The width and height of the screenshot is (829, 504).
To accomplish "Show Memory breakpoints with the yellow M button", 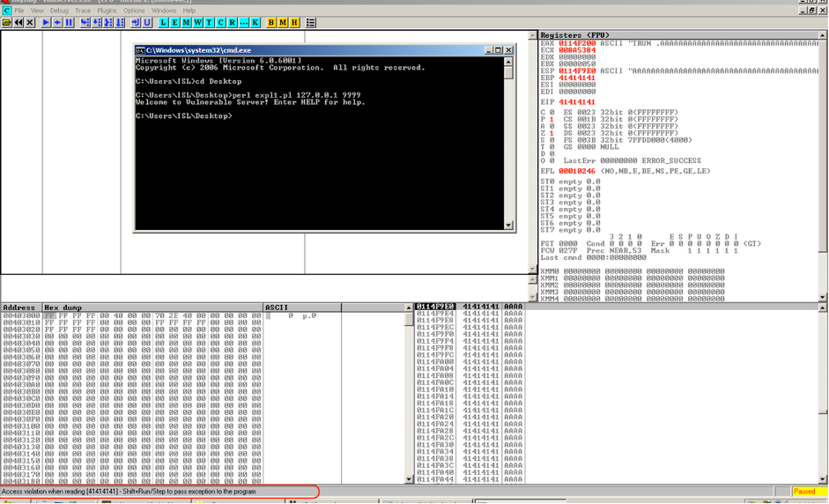I will tap(283, 23).
